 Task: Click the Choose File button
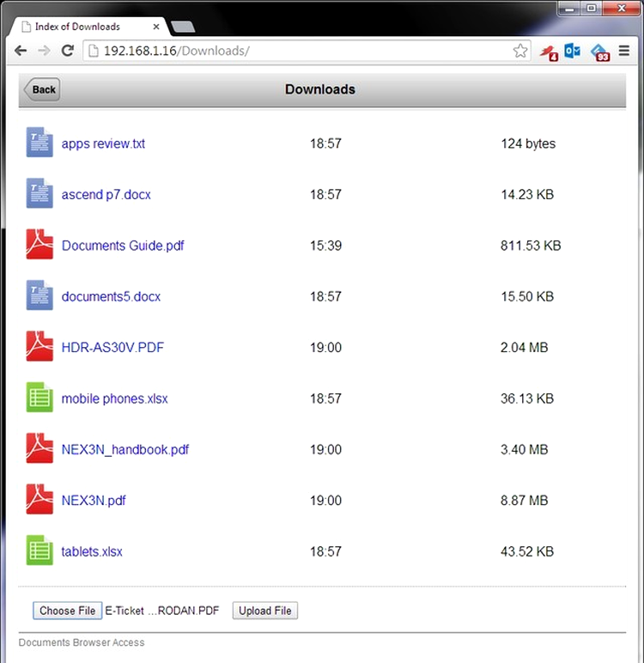tap(67, 611)
